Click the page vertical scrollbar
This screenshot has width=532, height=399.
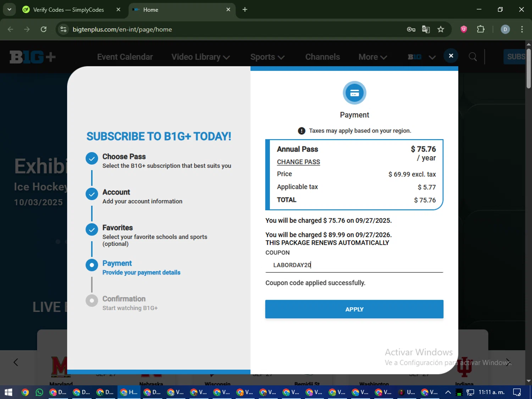tap(528, 68)
